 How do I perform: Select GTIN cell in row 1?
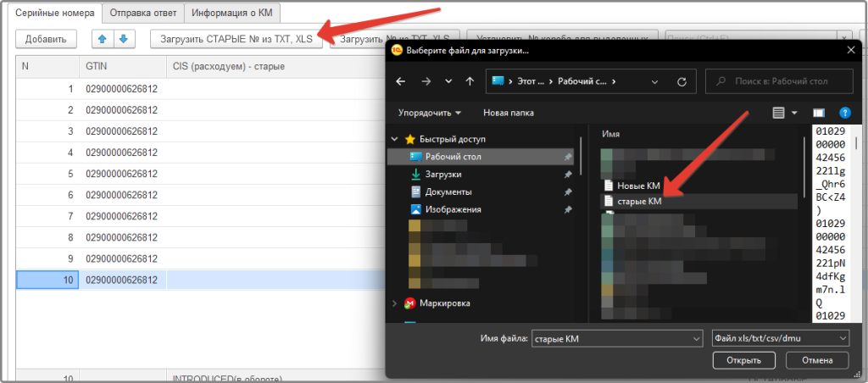[123, 89]
